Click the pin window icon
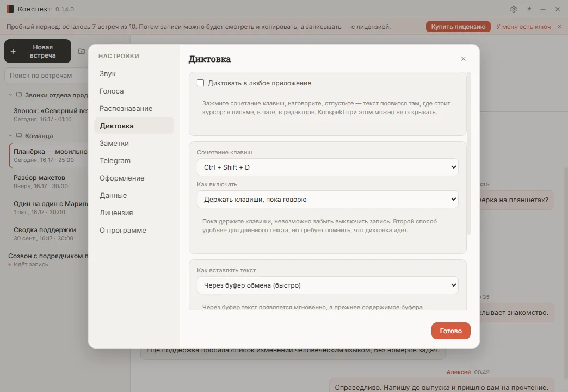 [529, 9]
